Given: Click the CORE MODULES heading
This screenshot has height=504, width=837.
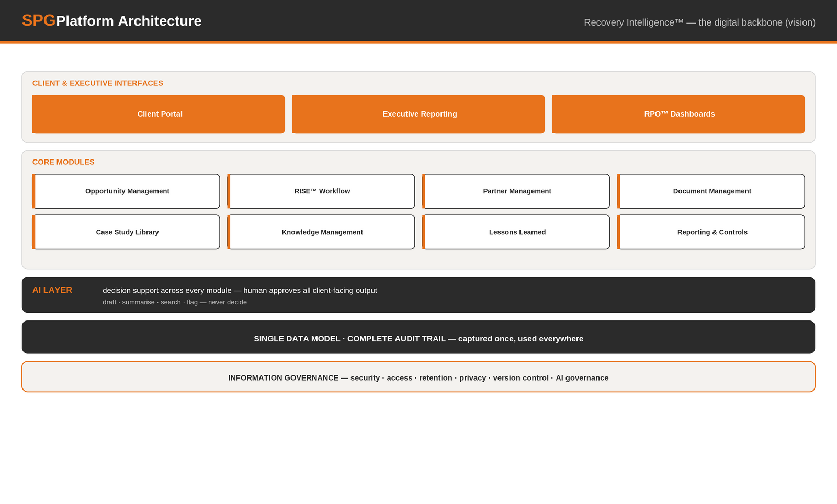Looking at the screenshot, I should click(x=63, y=162).
